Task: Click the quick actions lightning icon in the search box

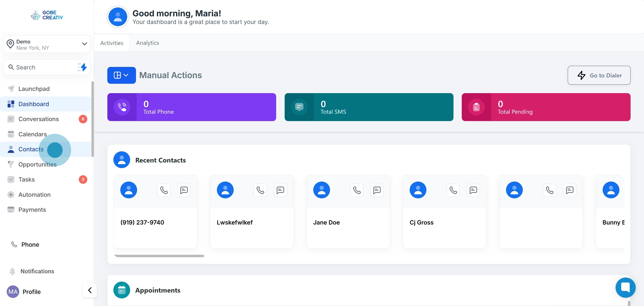Action: click(82, 67)
